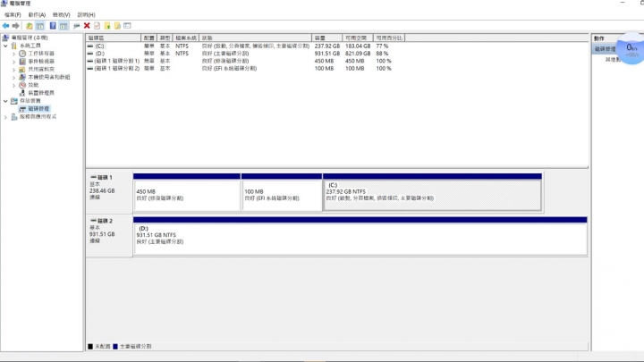
Task: Click the folder with magnifier Explore toolbar icon
Action: (x=117, y=26)
